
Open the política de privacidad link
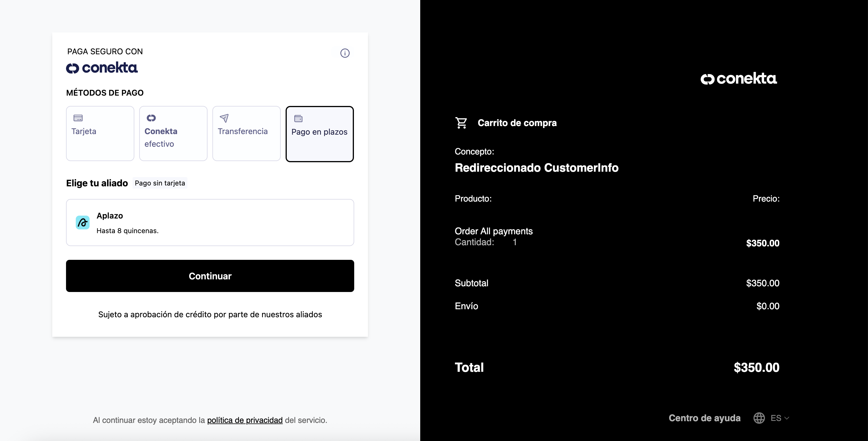[x=245, y=420]
